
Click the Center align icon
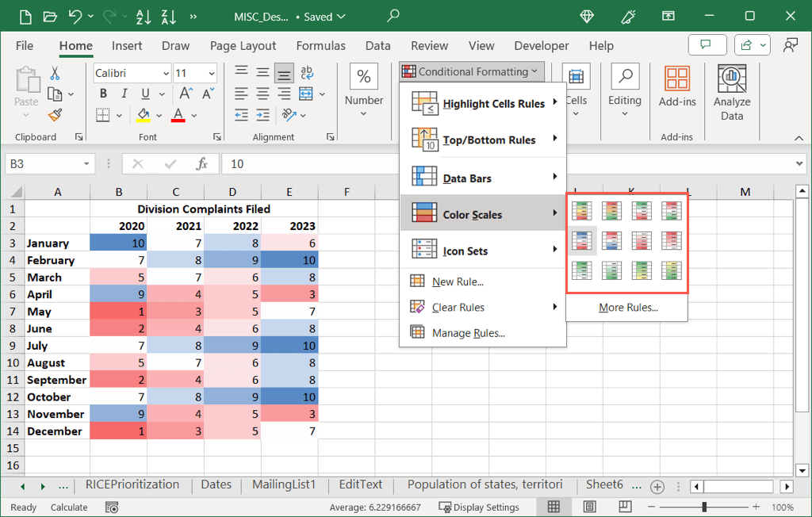coord(262,94)
